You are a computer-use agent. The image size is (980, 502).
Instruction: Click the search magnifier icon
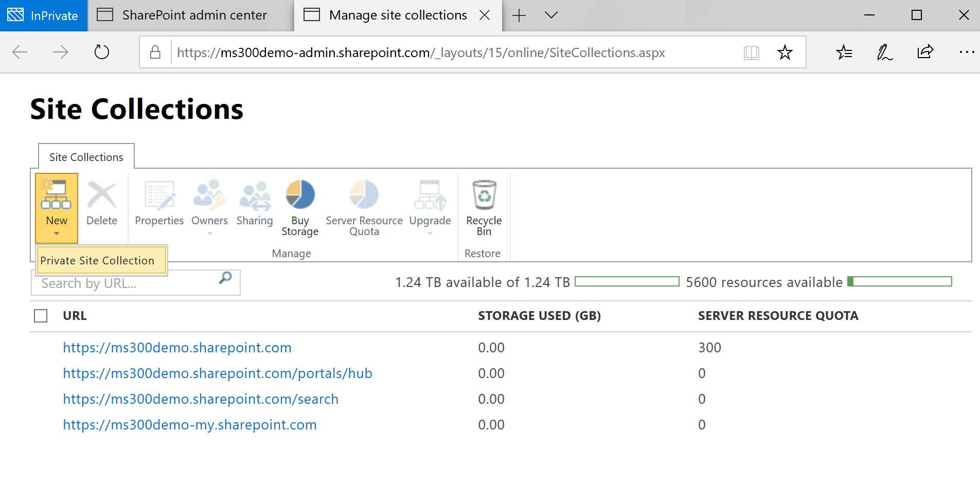tap(225, 278)
